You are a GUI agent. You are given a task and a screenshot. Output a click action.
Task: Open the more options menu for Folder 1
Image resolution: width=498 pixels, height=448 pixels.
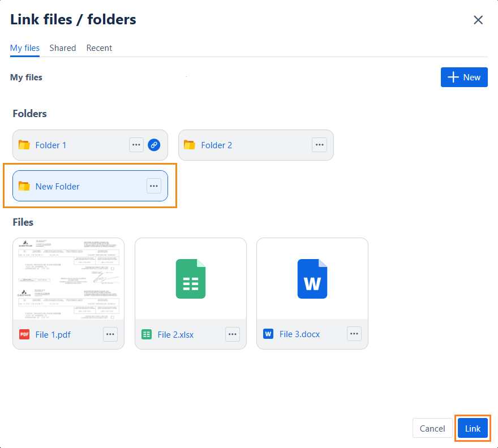tap(136, 145)
